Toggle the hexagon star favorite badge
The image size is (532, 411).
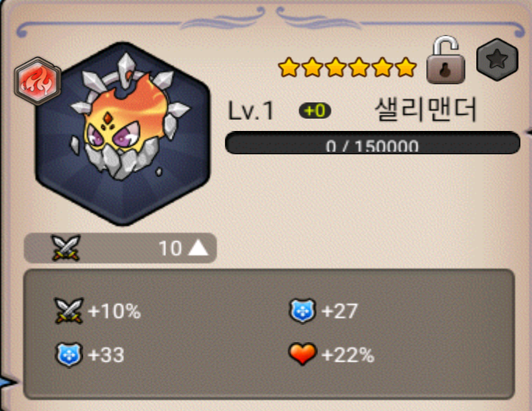click(497, 60)
